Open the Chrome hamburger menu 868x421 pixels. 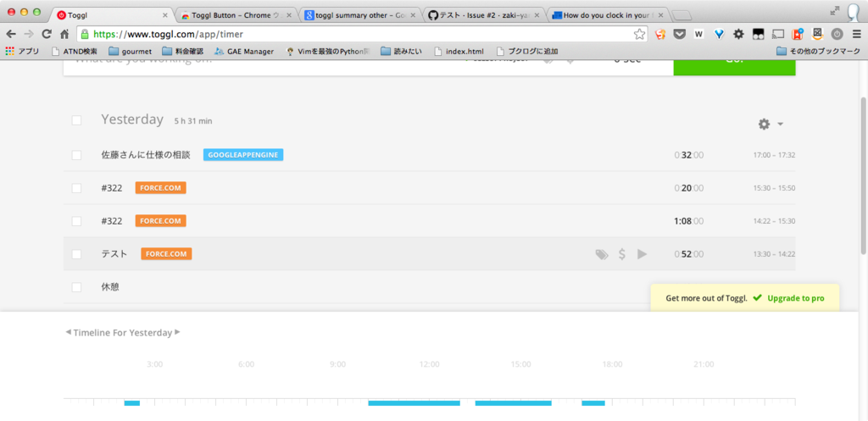pyautogui.click(x=856, y=34)
